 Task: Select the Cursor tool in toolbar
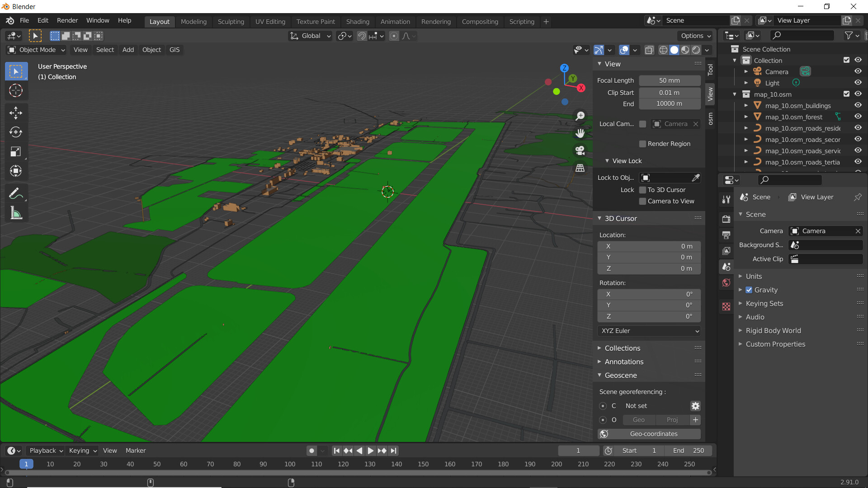(16, 91)
